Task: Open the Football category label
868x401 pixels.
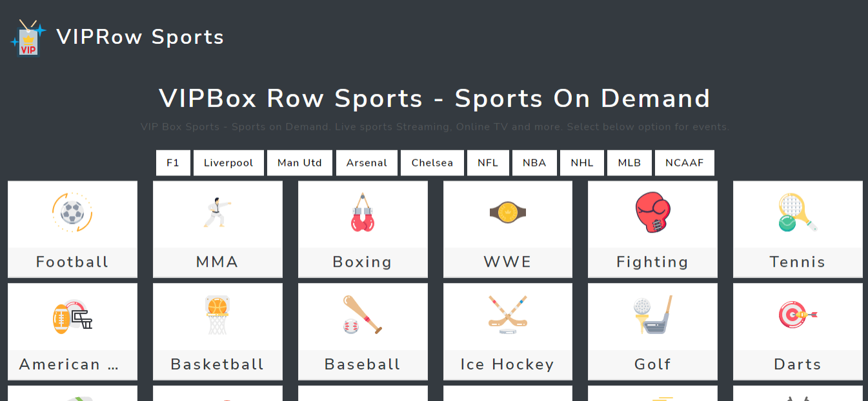Action: (72, 262)
